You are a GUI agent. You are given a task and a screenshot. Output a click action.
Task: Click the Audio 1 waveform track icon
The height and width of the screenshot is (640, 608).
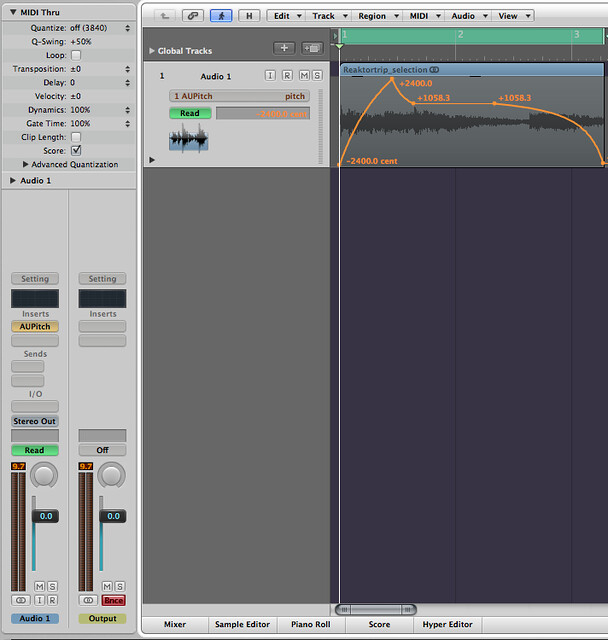pyautogui.click(x=189, y=138)
